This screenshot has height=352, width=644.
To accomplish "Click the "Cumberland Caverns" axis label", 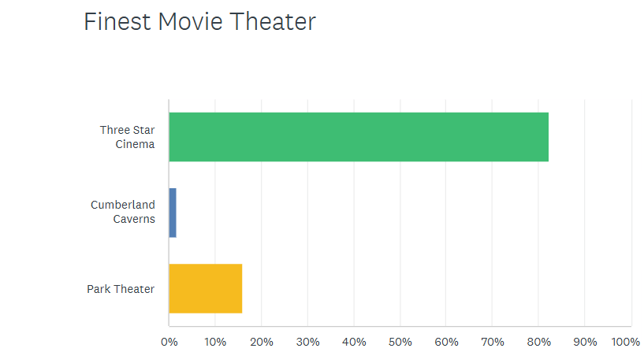I will point(122,213).
